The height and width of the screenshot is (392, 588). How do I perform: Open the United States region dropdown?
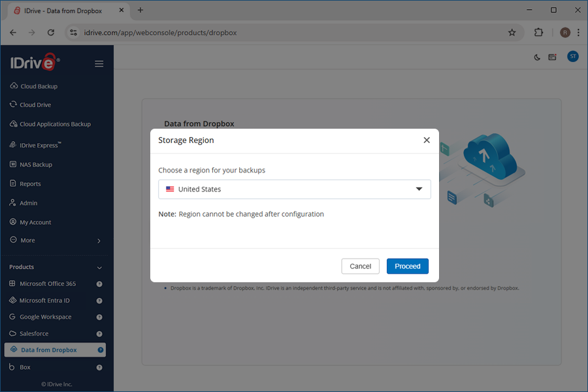(295, 189)
